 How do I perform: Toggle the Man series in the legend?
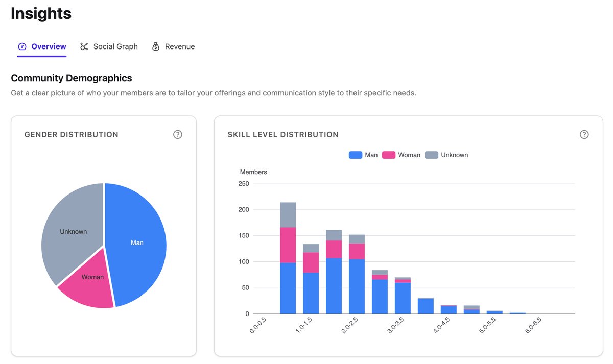[x=363, y=155]
